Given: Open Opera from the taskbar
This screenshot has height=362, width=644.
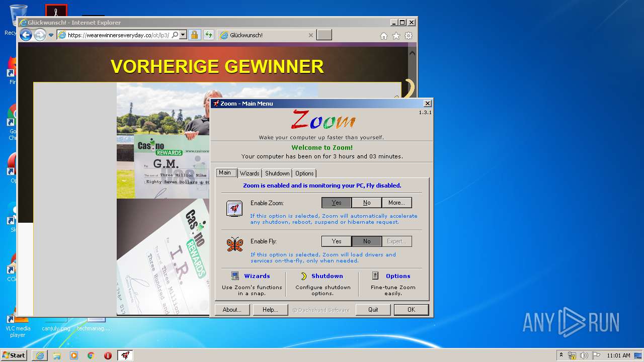Looking at the screenshot, I should point(108,355).
